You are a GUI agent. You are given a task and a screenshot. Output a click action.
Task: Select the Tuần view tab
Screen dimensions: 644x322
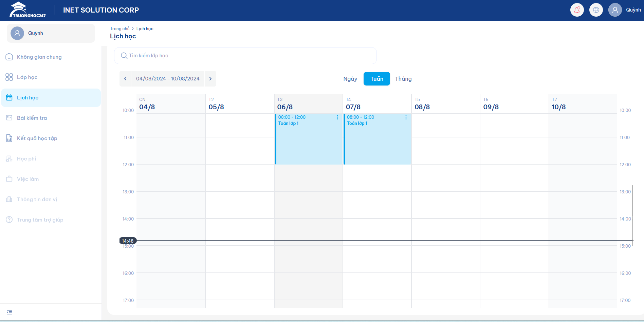(x=376, y=79)
